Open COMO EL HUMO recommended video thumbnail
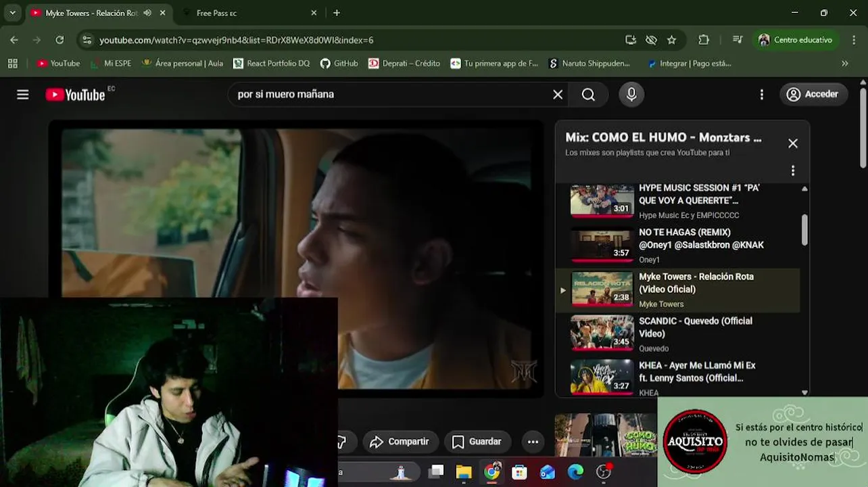Screen dimensions: 868x487 click(606, 435)
